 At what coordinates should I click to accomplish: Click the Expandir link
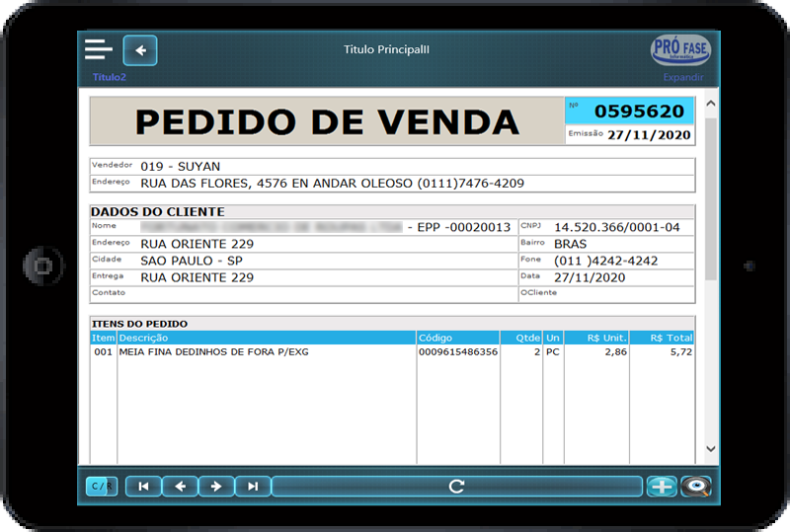[683, 77]
